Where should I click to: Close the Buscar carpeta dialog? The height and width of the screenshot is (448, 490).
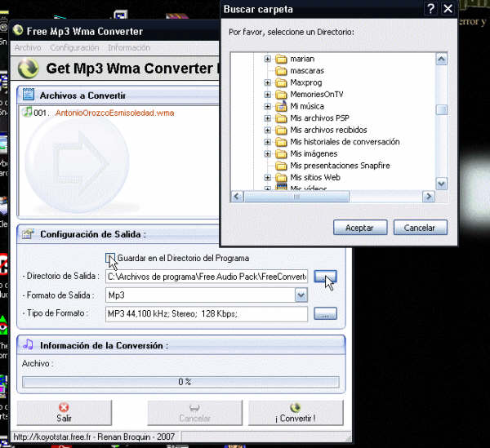(x=448, y=9)
